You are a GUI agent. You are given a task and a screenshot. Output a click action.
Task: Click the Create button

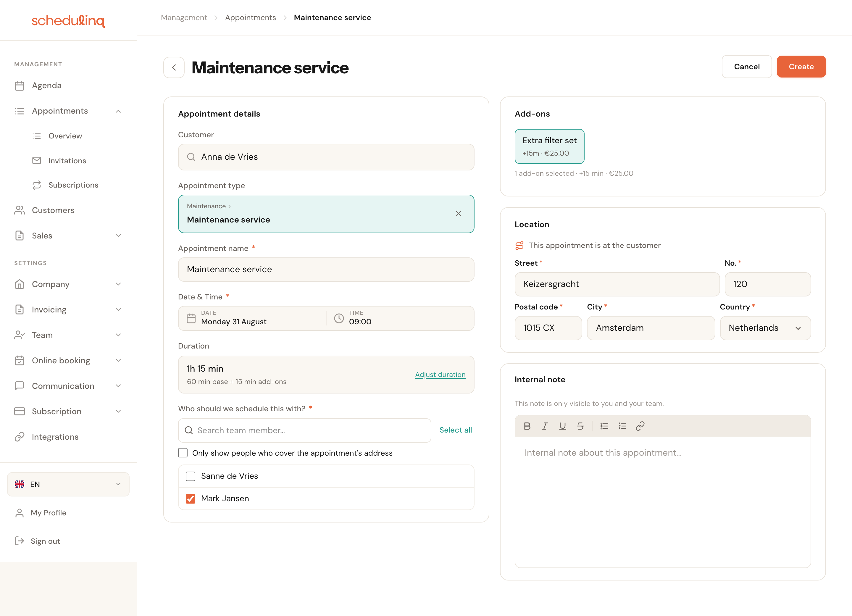pyautogui.click(x=801, y=67)
